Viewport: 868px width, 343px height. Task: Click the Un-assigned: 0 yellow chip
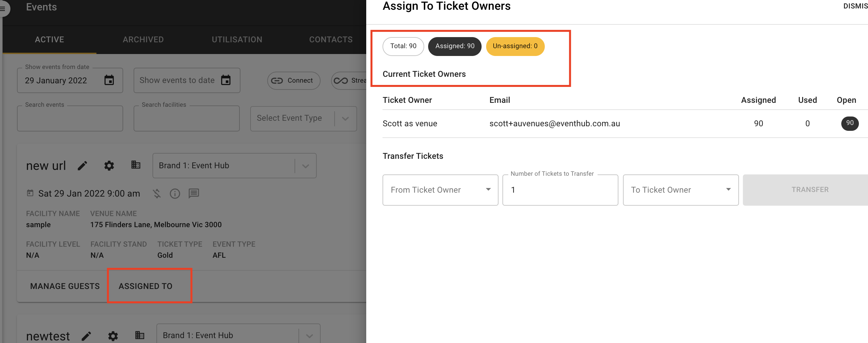[x=515, y=46]
